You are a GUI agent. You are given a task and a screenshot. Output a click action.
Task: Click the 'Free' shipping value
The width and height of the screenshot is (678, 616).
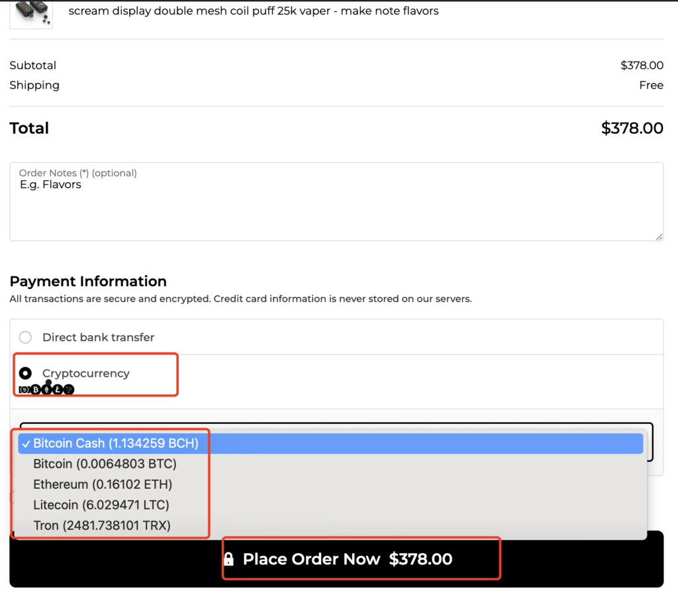(652, 85)
